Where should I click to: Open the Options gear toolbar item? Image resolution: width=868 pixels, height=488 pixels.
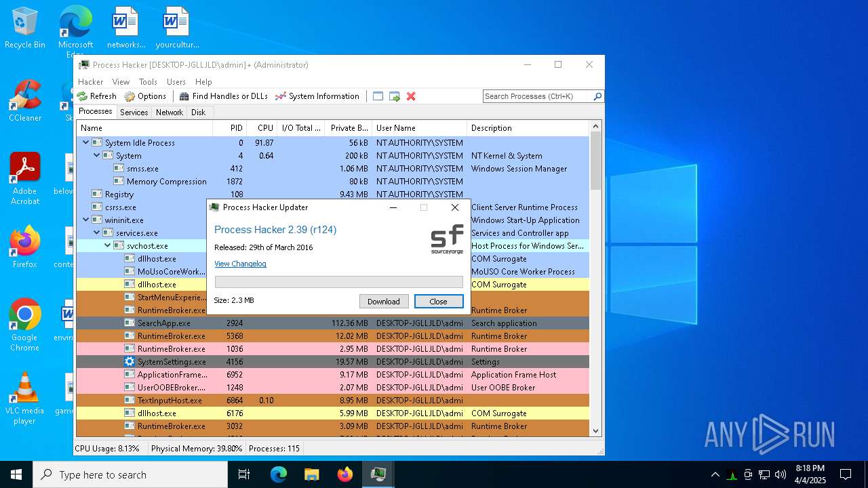coord(145,96)
